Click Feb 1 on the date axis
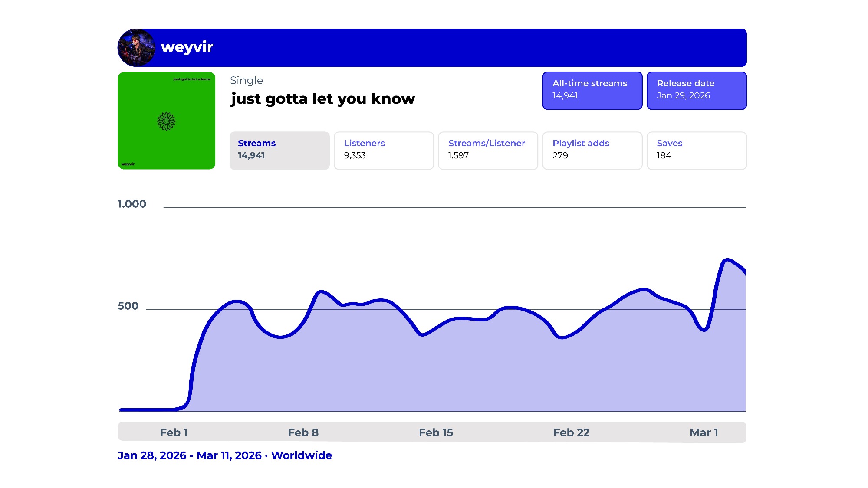 (x=174, y=432)
